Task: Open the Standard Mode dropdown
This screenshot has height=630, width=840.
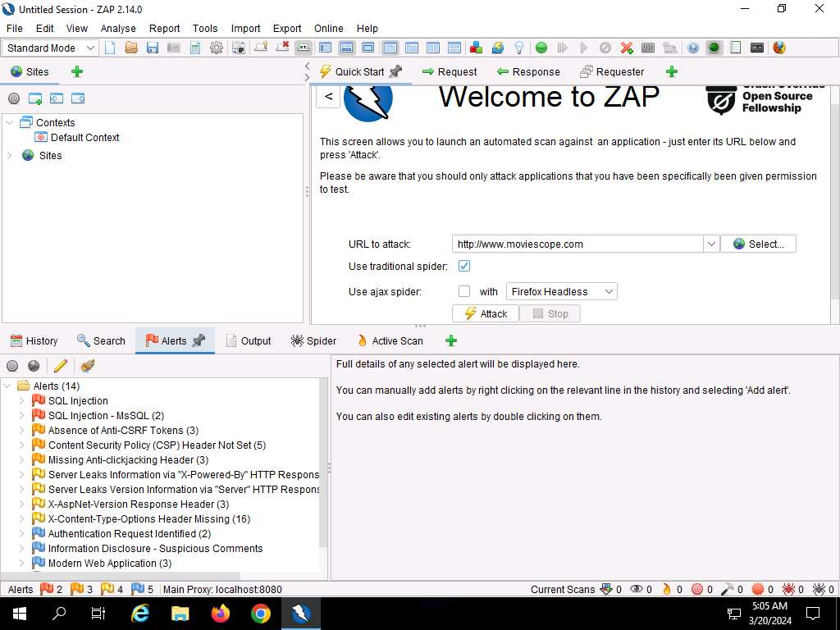Action: pos(51,48)
